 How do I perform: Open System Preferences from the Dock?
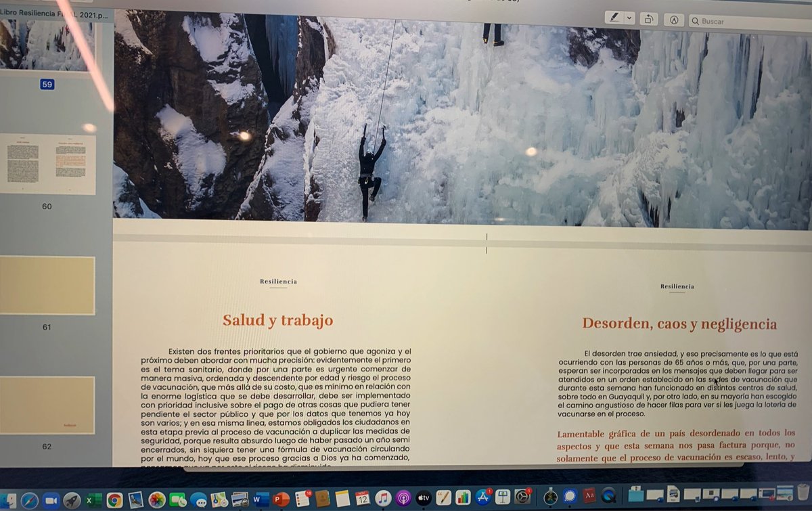click(522, 497)
